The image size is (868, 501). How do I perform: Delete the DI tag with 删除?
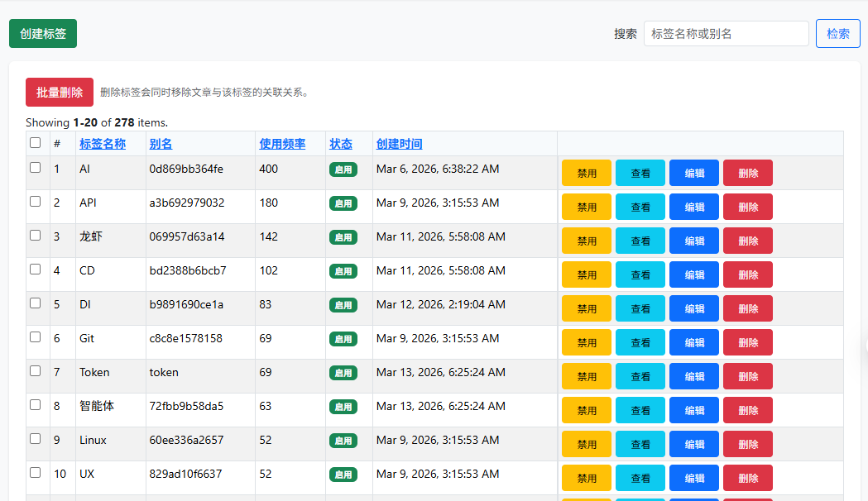pos(748,308)
